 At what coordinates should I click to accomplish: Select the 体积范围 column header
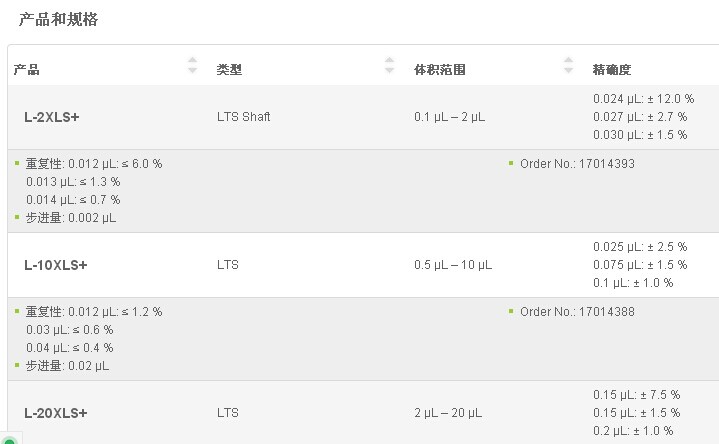pos(440,70)
